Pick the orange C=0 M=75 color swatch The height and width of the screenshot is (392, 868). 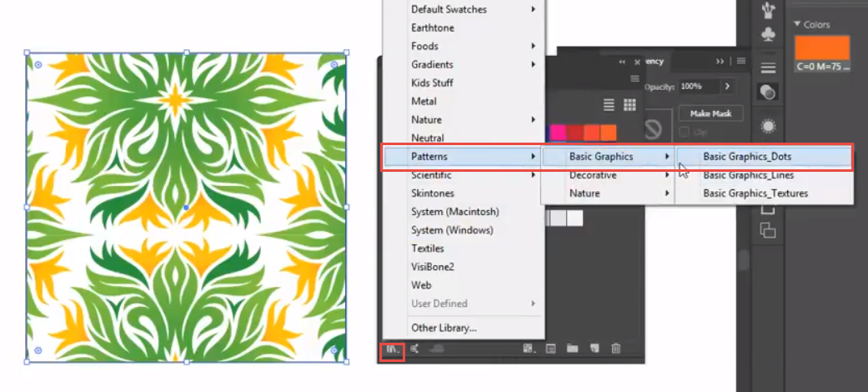click(x=821, y=48)
